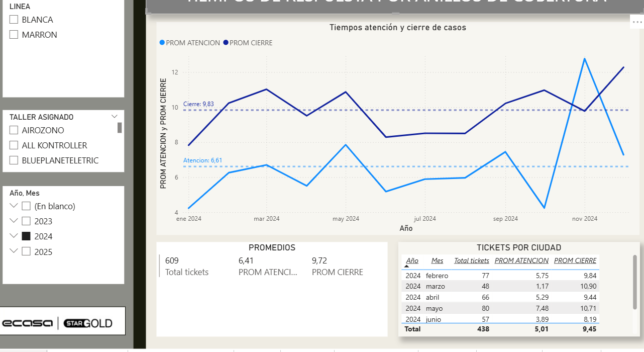Expand the 2025 year chevron

[13, 251]
